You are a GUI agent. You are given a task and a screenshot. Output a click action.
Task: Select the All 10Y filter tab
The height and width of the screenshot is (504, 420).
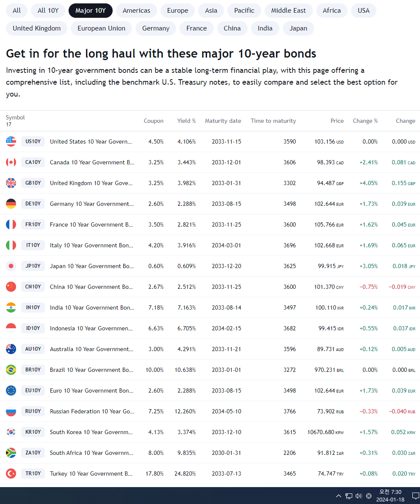[x=48, y=11]
